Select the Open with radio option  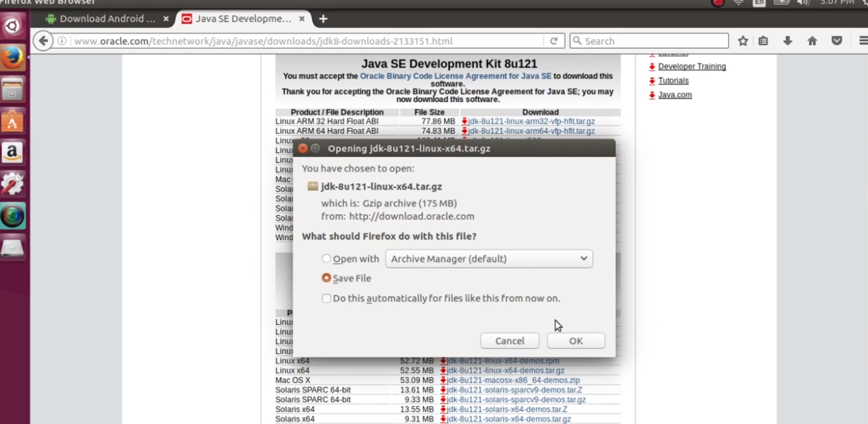click(x=326, y=259)
